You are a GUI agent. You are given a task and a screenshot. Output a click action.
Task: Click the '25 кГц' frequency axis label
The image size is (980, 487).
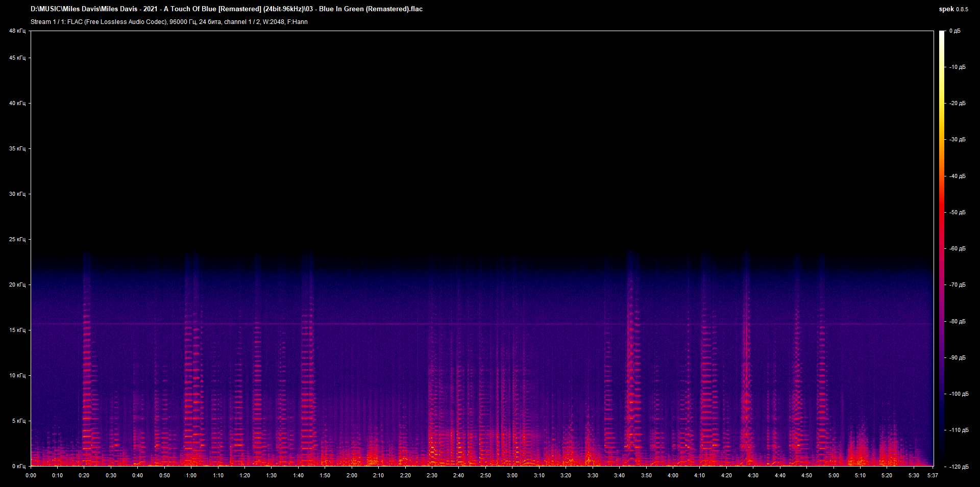17,240
